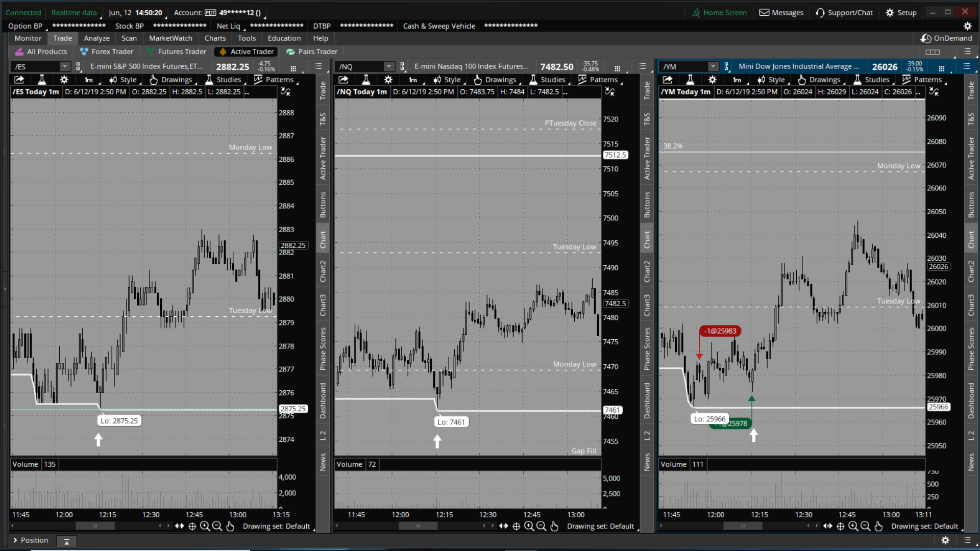Screen dimensions: 980x551
Task: Toggle the Position panel pin button
Action: (66, 541)
